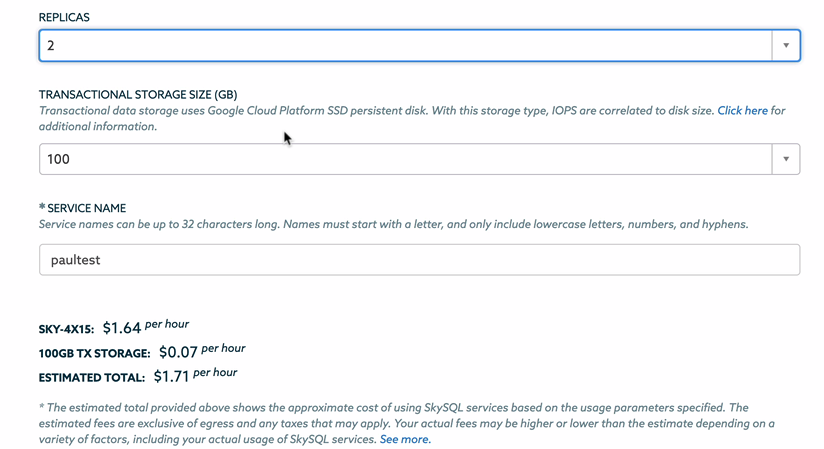
Task: Open the Replicas dropdown arrow
Action: (785, 45)
